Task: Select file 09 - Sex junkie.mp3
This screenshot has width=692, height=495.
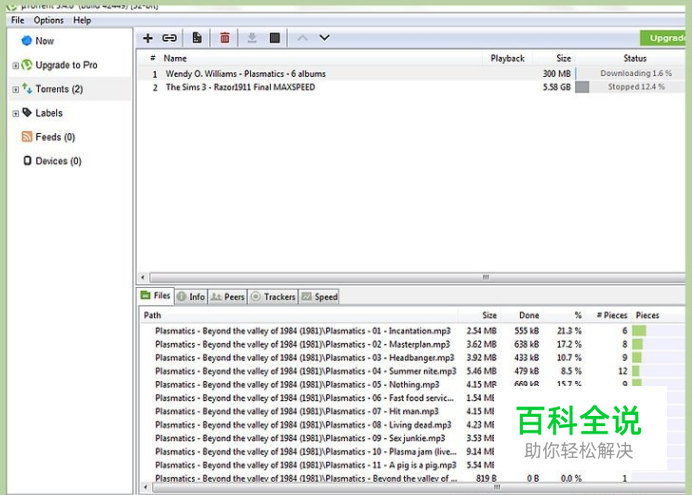Action: pos(300,438)
